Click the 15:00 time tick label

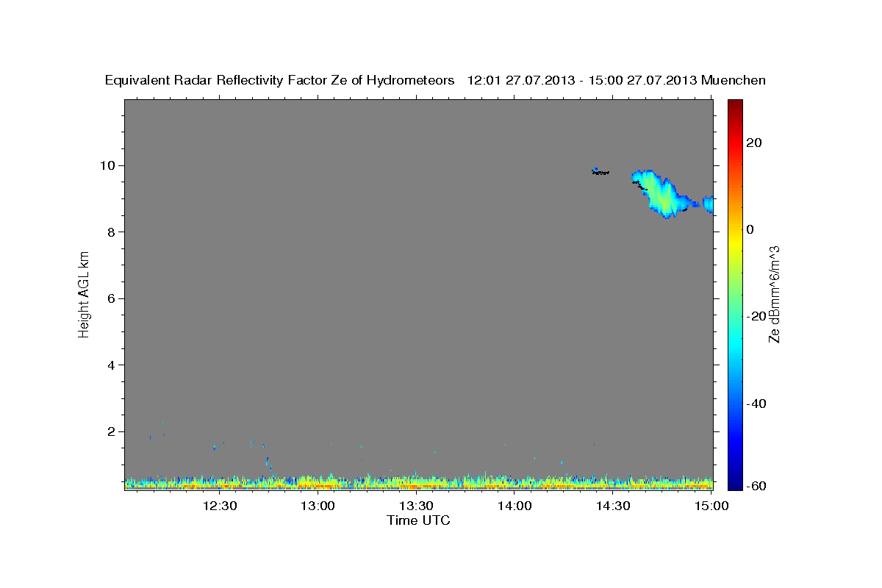point(711,506)
